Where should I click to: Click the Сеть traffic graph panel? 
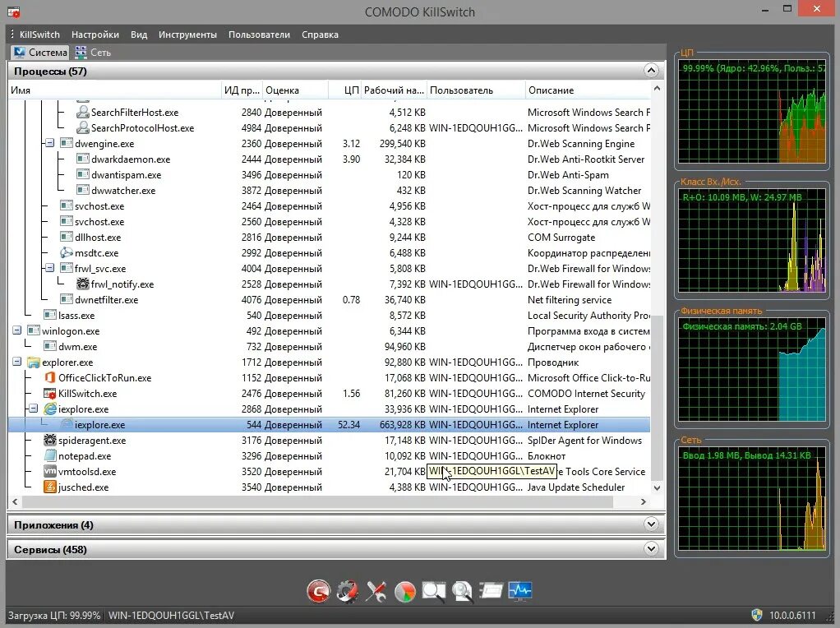click(x=752, y=499)
